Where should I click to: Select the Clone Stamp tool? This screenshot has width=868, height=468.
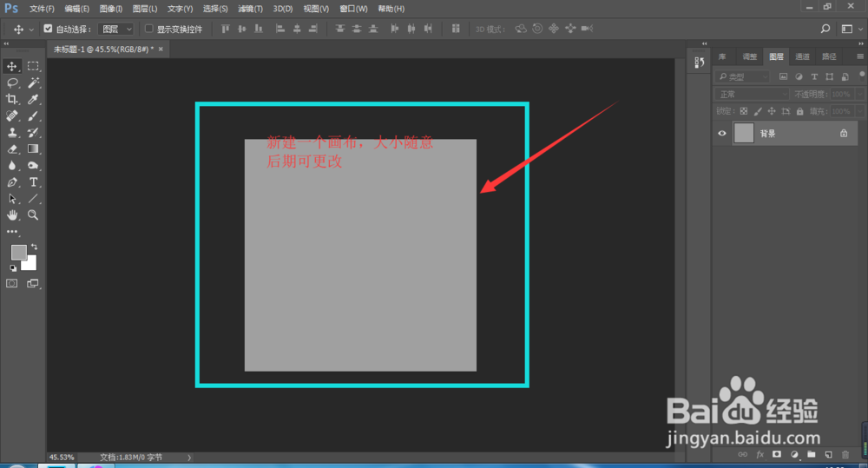tap(11, 133)
